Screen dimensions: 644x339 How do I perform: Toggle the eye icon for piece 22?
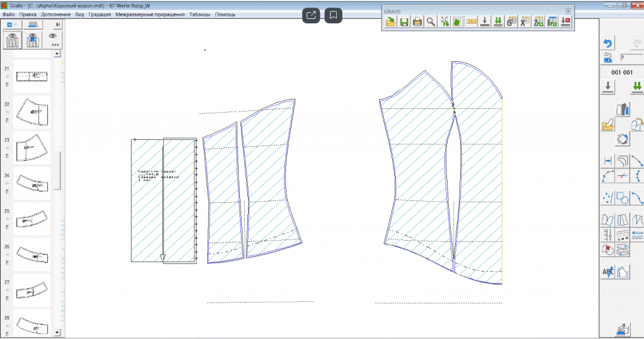click(8, 112)
